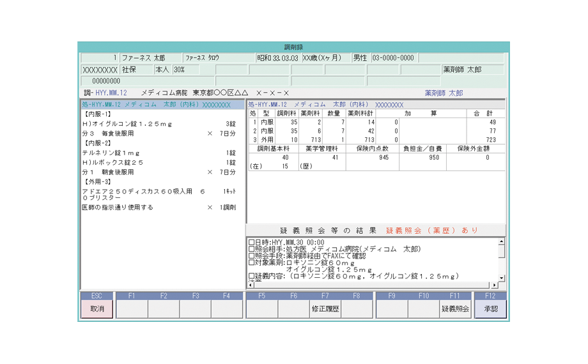Approve the record with 承認 button
Image resolution: width=588 pixels, height=364 pixels.
click(490, 308)
